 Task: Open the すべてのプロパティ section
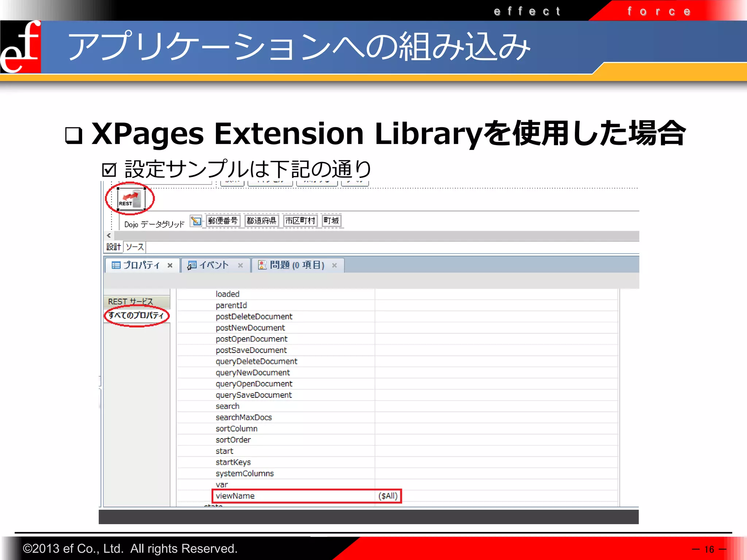[x=137, y=315]
